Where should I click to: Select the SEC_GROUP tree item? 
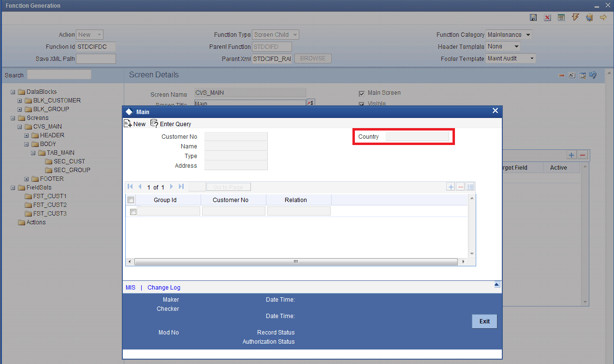pos(72,170)
